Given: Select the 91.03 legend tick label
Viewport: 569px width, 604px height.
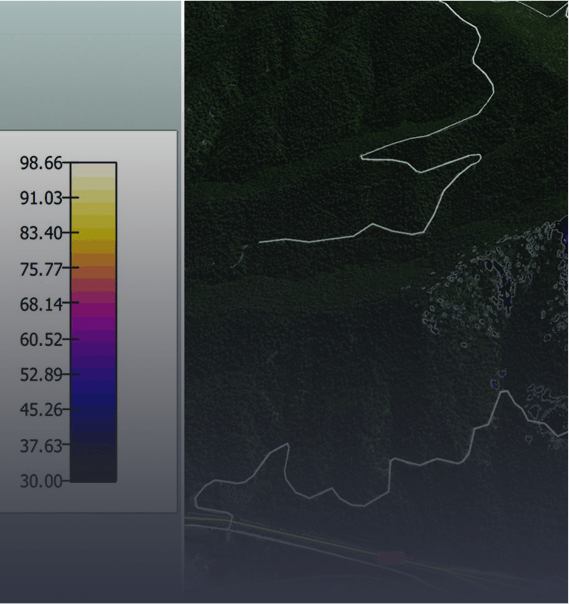Looking at the screenshot, I should pos(41,198).
